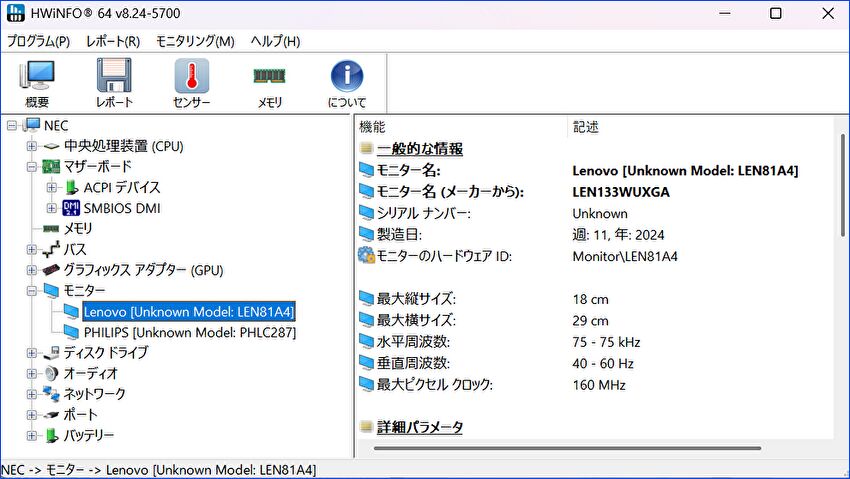Screen dimensions: 850x479
Task: Click the ネットワーク icon in tree
Action: coord(51,394)
